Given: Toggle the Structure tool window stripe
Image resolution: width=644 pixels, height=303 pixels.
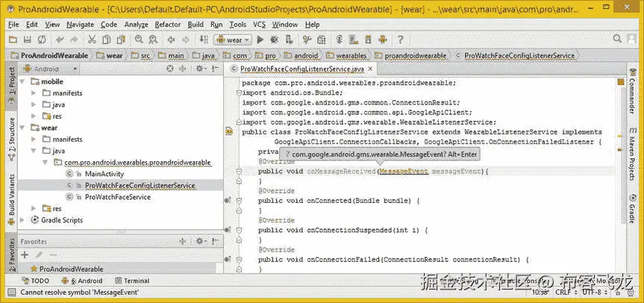Looking at the screenshot, I should pyautogui.click(x=12, y=139).
